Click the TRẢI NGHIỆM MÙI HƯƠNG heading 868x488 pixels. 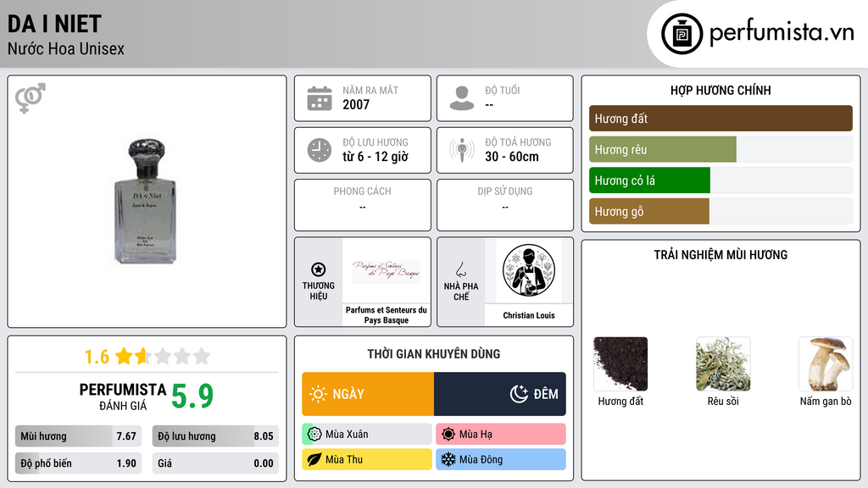pos(721,255)
